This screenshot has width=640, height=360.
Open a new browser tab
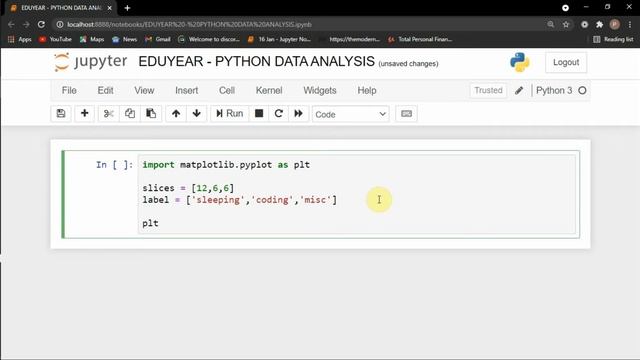(x=127, y=8)
